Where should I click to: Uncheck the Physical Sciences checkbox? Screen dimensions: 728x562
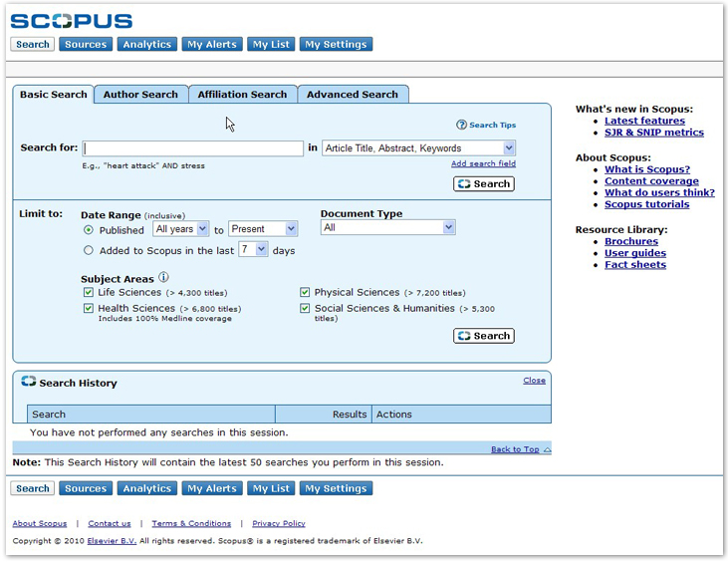point(305,292)
